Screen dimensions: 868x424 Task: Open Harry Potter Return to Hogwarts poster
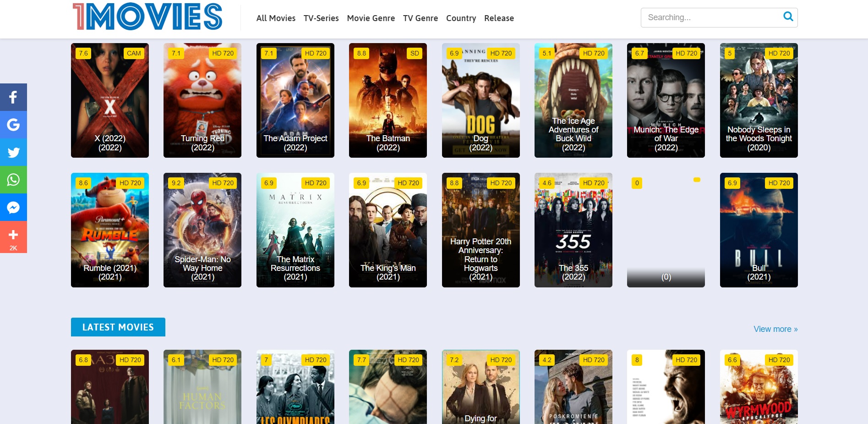coord(481,230)
